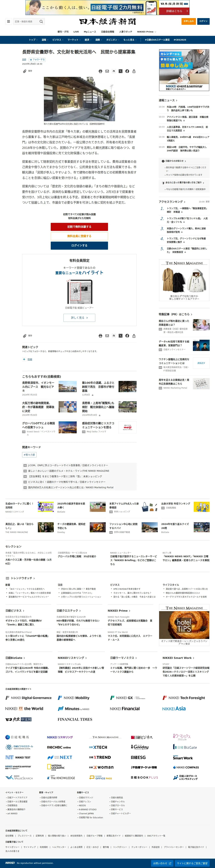
Task: Click the header ログイン button
Action: pos(204,21)
